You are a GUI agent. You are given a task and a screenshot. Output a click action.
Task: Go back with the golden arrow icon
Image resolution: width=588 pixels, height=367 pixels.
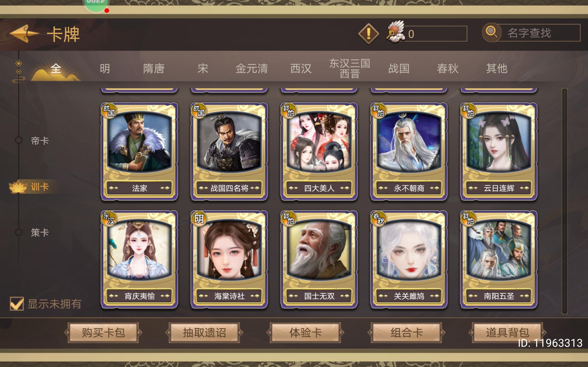pos(24,33)
